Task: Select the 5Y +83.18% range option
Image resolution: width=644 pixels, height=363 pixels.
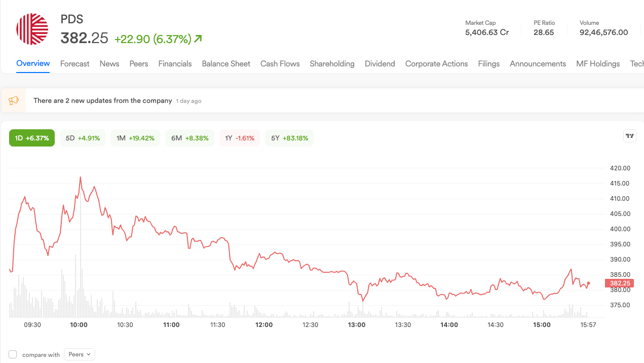Action: [289, 138]
